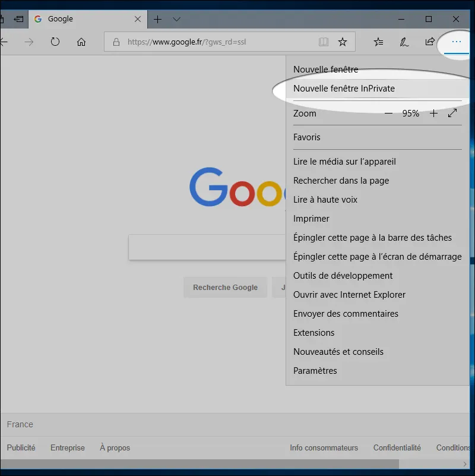Click the set tabs aside icon
This screenshot has height=476, width=475.
pyautogui.click(x=18, y=19)
